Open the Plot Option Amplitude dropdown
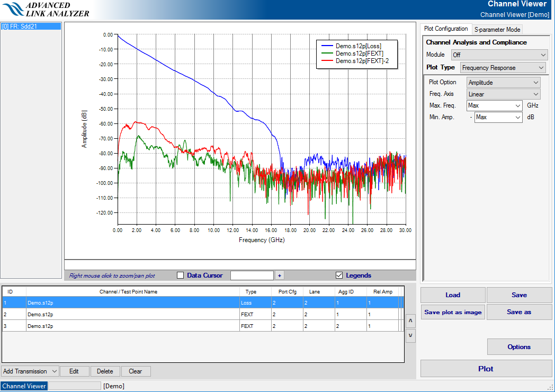 pos(503,83)
